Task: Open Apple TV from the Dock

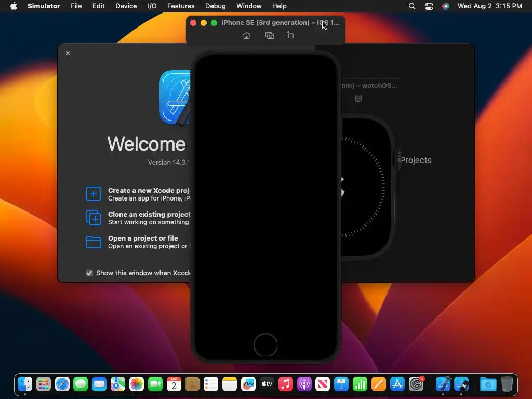Action: click(267, 384)
